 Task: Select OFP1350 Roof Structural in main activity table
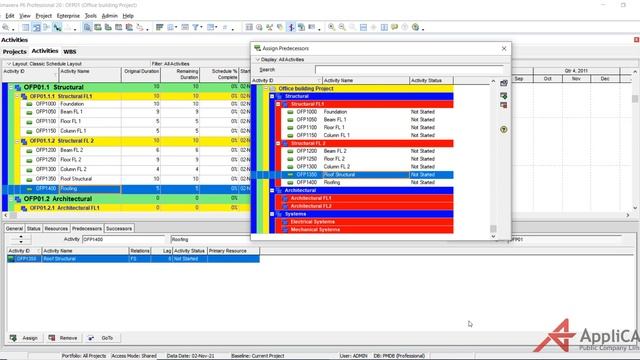135,179
